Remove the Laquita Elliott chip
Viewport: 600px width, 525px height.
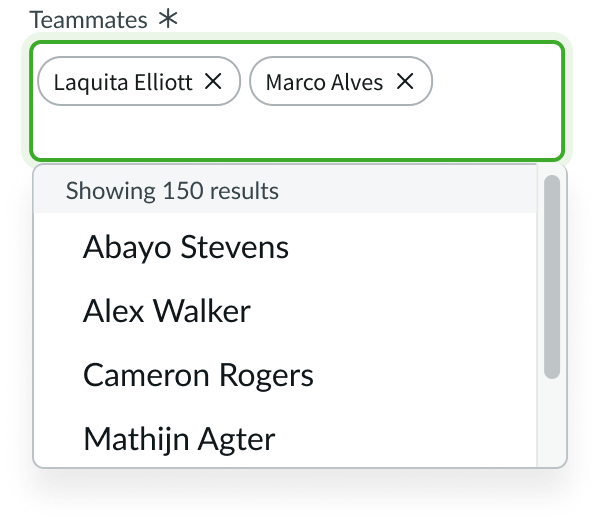(x=213, y=82)
